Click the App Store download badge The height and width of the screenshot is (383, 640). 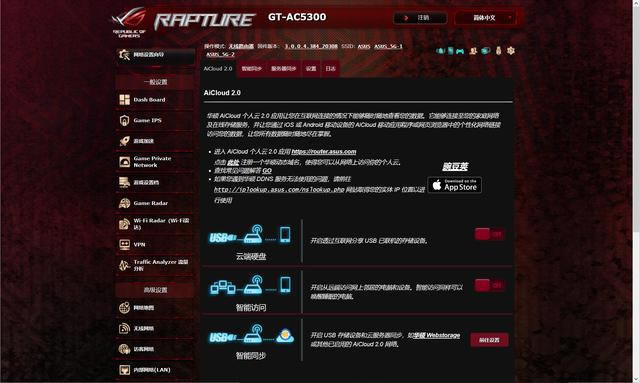tap(454, 185)
